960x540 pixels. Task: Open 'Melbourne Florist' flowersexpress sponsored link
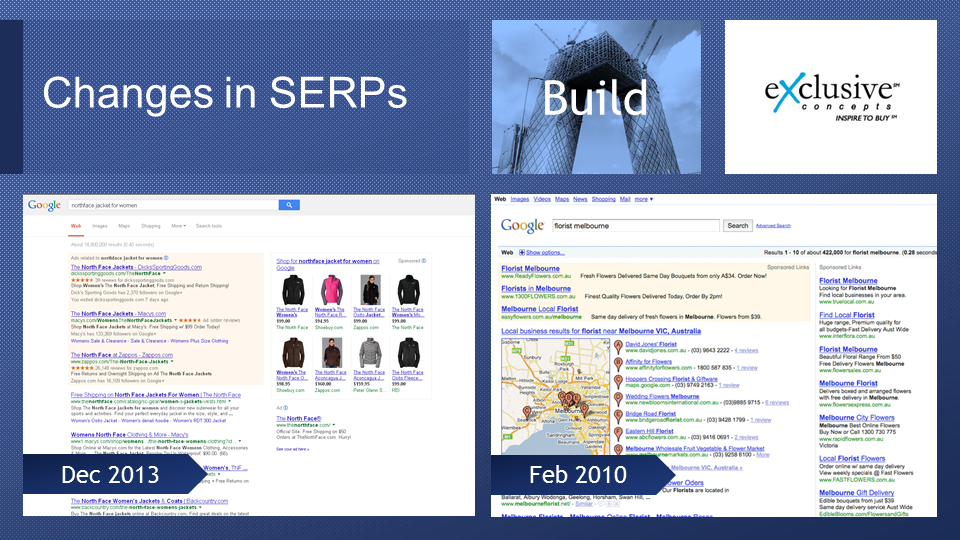(x=848, y=383)
